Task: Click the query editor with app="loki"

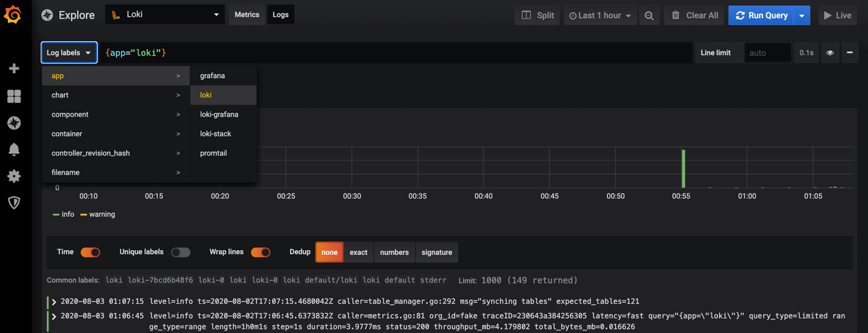Action: pos(395,53)
